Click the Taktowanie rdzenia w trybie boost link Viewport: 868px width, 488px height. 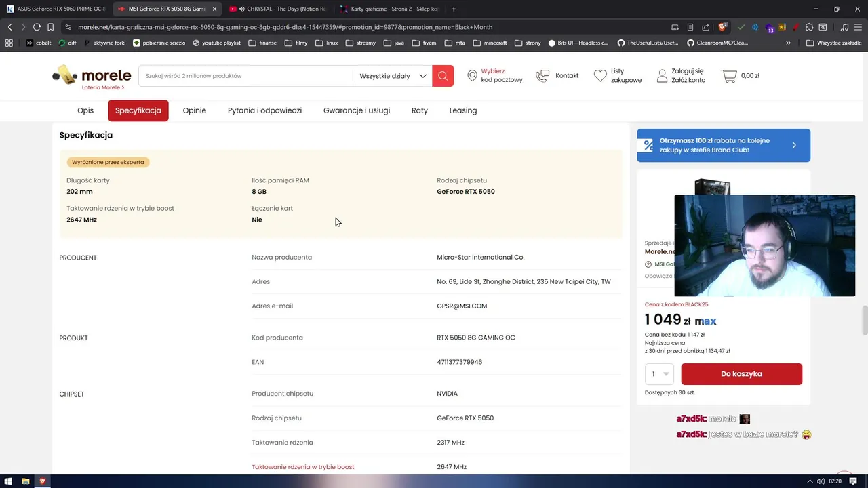click(x=303, y=467)
